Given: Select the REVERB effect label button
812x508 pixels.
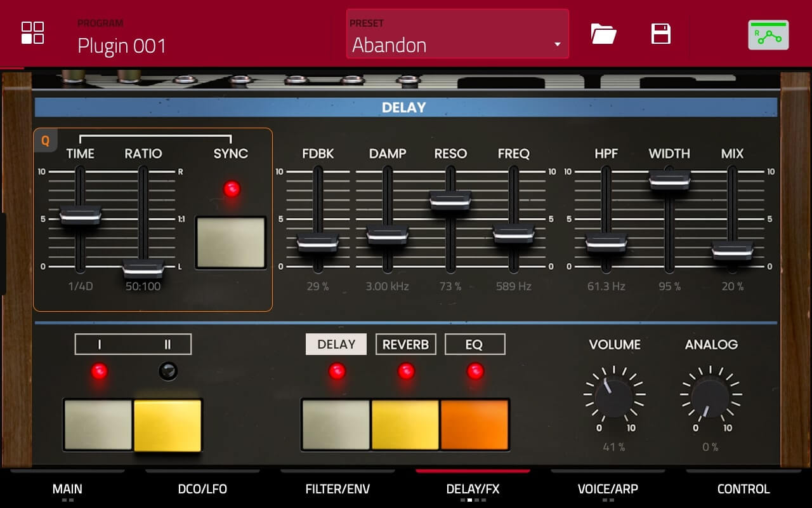Looking at the screenshot, I should point(405,344).
